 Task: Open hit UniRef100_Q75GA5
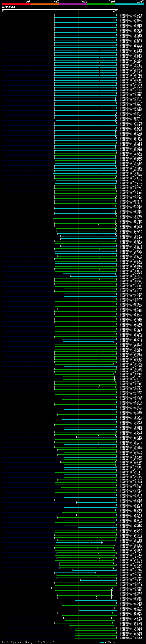(x=131, y=565)
